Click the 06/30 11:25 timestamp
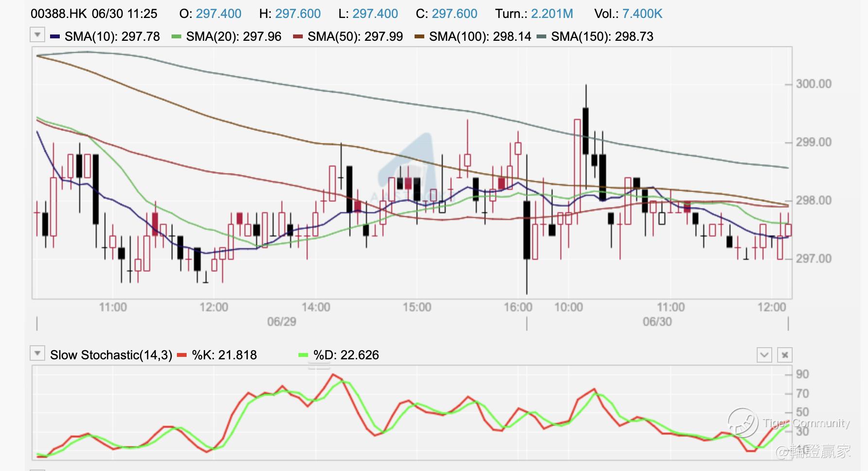This screenshot has height=471, width=868. pos(125,14)
